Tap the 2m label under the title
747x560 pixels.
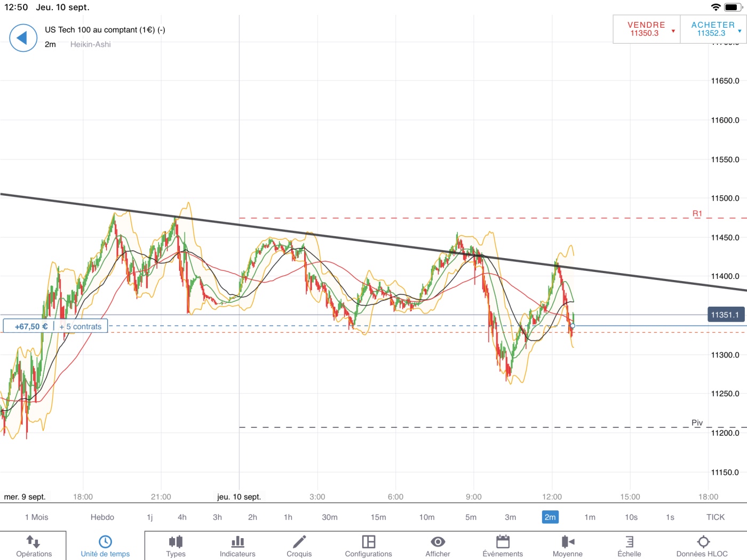[x=50, y=44]
